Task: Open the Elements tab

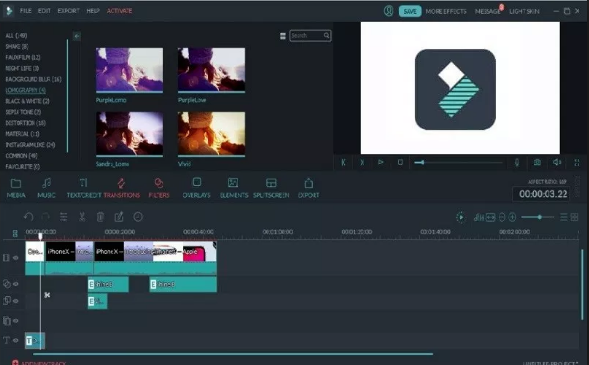Action: 234,188
